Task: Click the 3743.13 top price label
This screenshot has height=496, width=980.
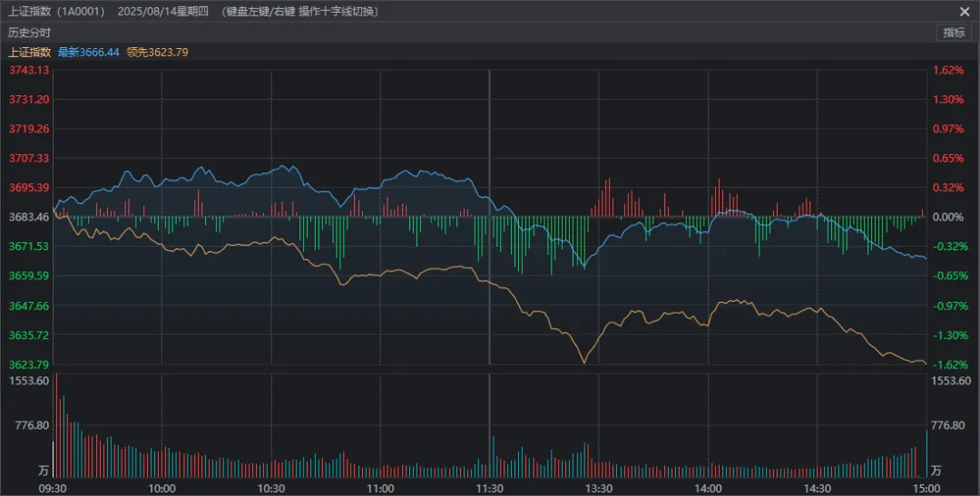Action: point(28,71)
